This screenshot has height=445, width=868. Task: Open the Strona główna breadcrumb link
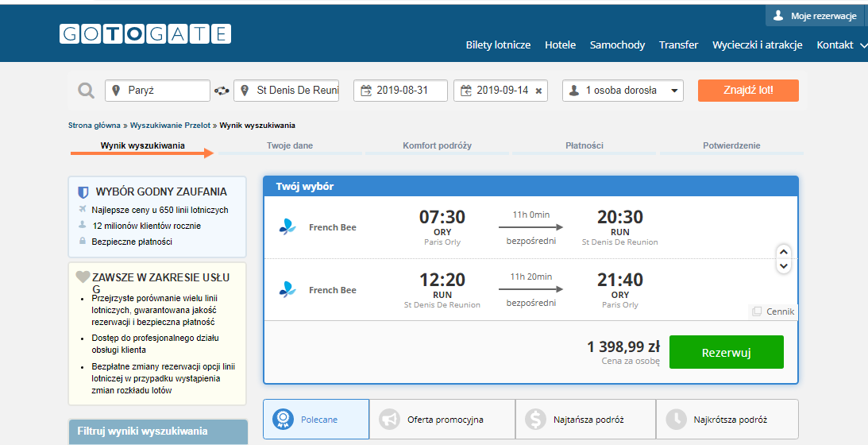pos(95,126)
